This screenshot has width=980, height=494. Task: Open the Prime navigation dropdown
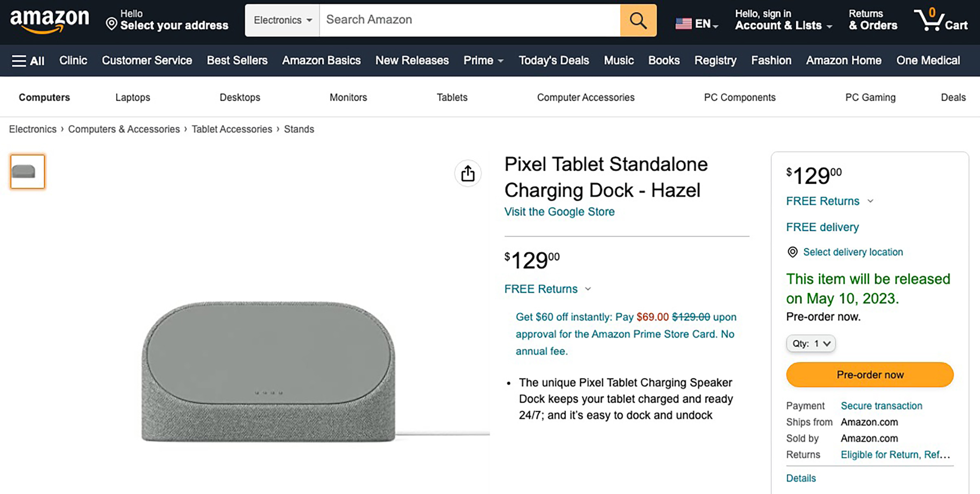point(483,61)
